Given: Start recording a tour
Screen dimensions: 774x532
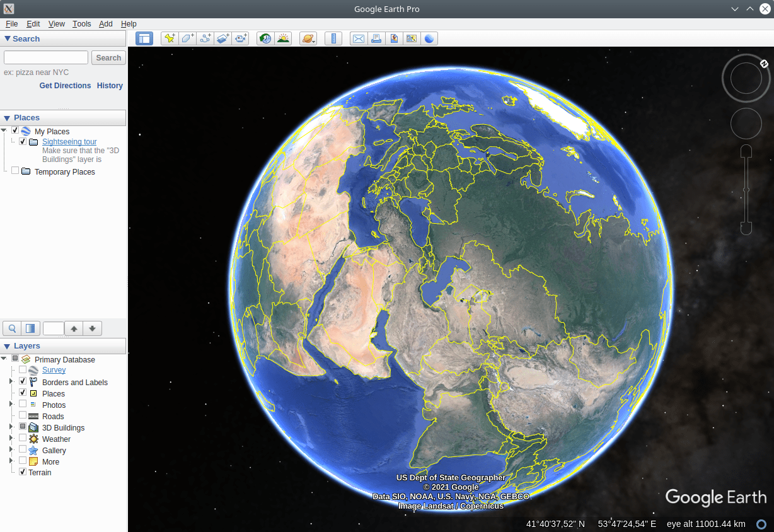Looking at the screenshot, I should [240, 38].
